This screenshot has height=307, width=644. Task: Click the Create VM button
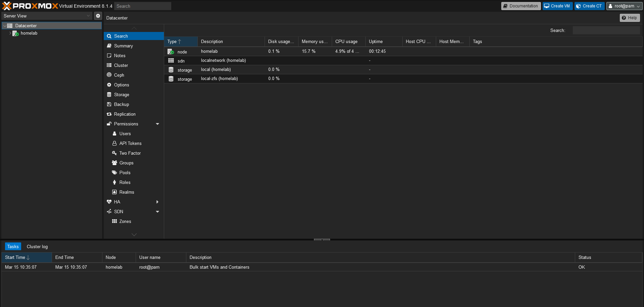pyautogui.click(x=557, y=6)
